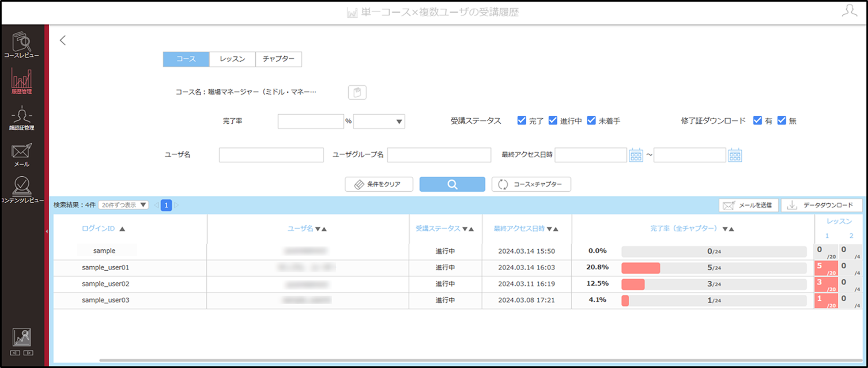Open the 20件ずつ表示 page size dropdown

[x=123, y=205]
